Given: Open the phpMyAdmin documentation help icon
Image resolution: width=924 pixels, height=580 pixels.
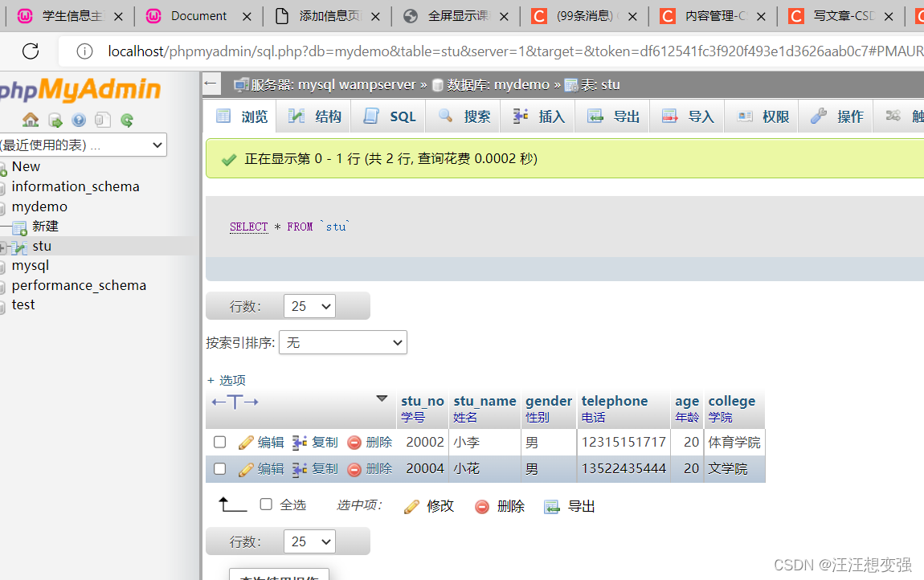Looking at the screenshot, I should [x=79, y=120].
